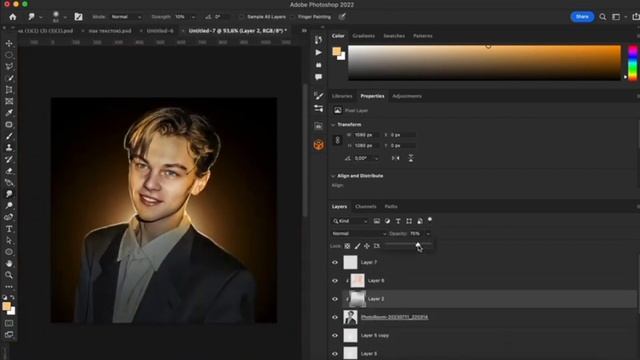Image resolution: width=640 pixels, height=360 pixels.
Task: Click the Flip Horizontal icon in Transform
Action: (396, 158)
